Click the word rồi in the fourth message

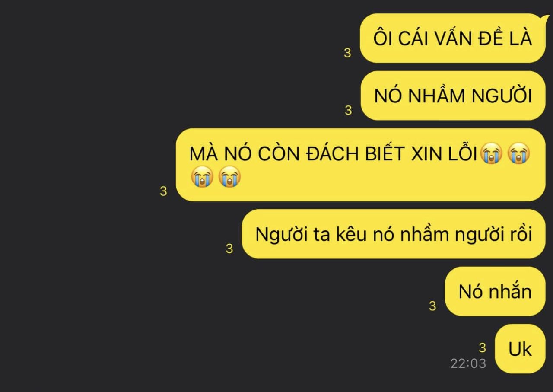pyautogui.click(x=518, y=234)
